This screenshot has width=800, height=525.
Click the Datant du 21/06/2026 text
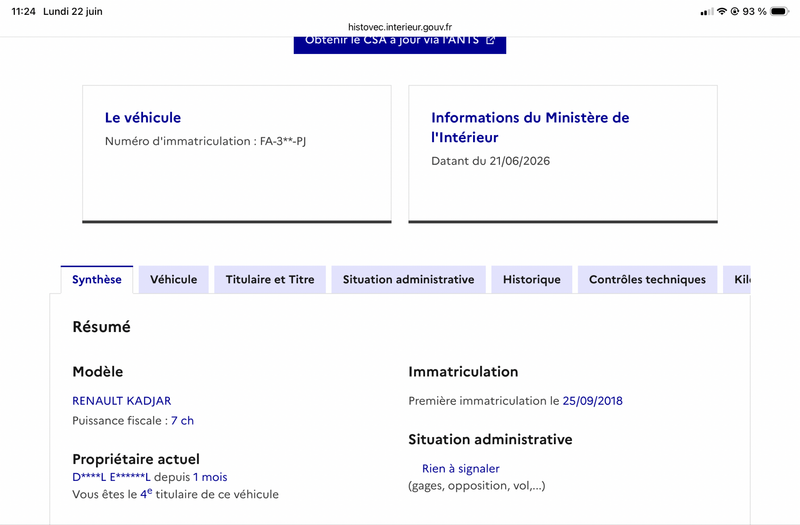490,161
